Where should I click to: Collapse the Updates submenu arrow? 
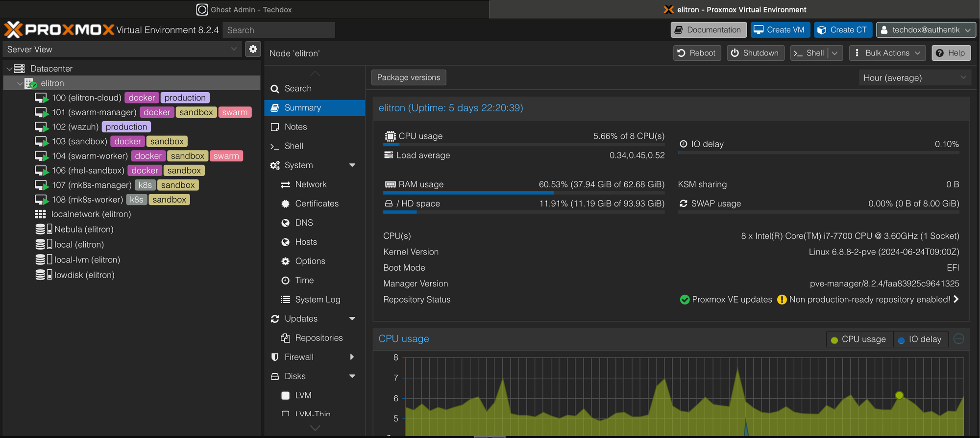tap(352, 319)
